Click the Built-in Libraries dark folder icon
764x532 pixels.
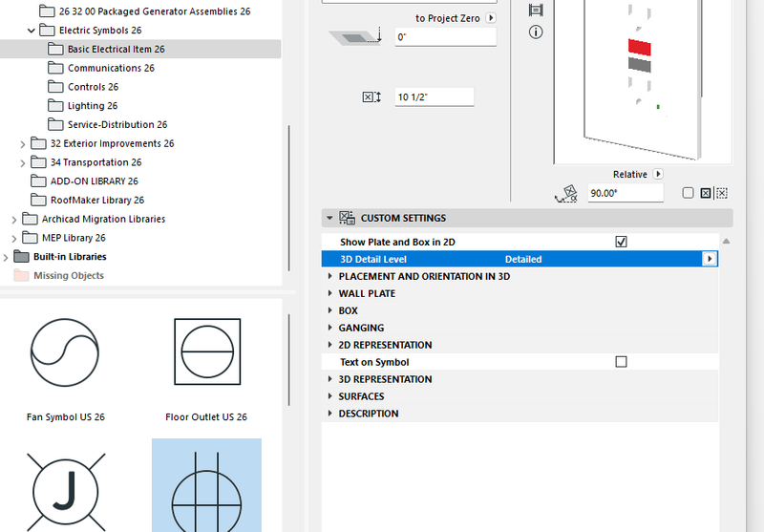point(21,256)
